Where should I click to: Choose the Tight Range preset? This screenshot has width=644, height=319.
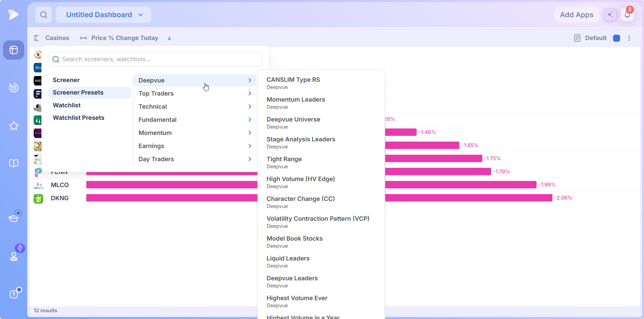(x=321, y=163)
